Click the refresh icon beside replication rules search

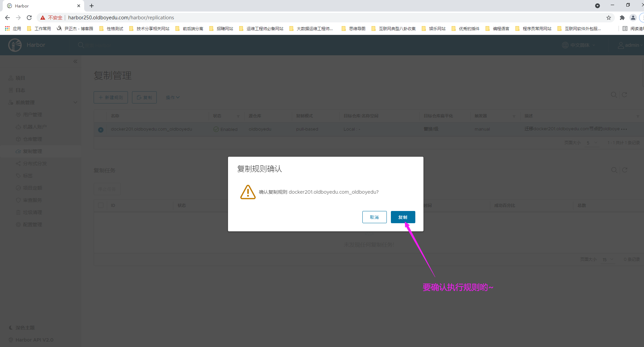point(624,95)
